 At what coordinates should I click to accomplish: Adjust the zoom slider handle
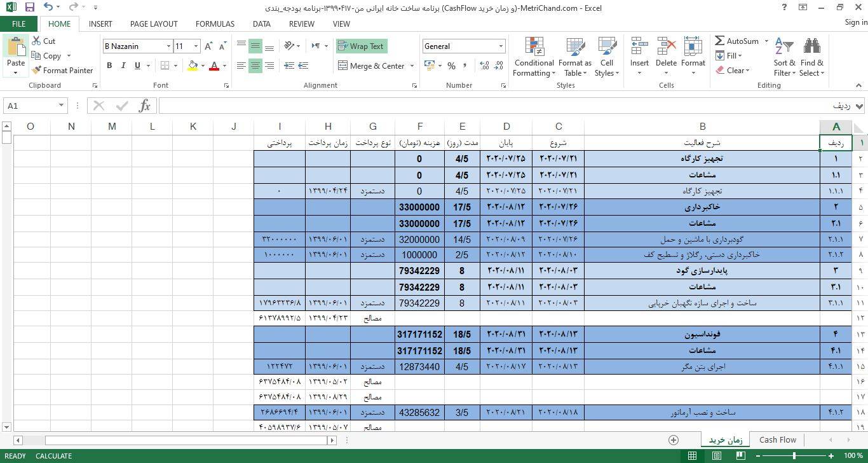(794, 455)
